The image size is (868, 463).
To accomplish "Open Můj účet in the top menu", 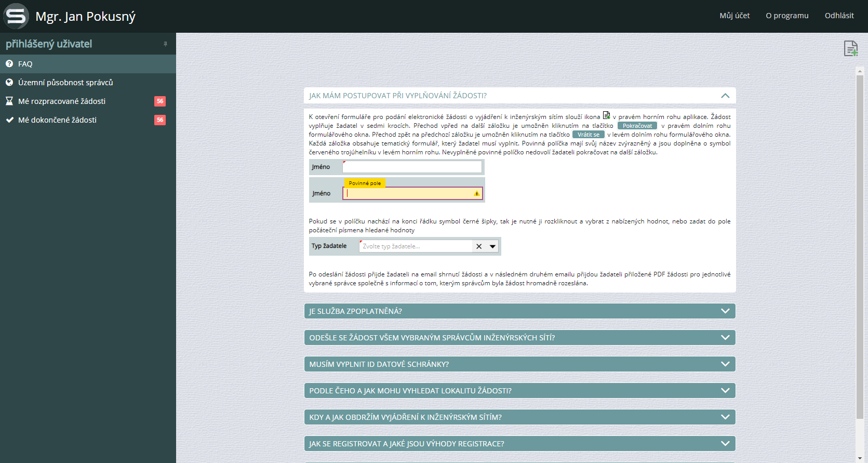I will coord(735,16).
